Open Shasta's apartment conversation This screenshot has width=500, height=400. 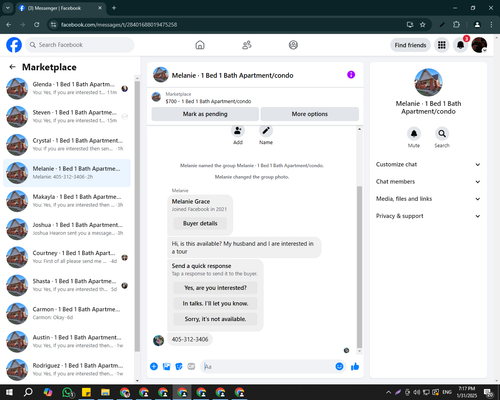67,285
